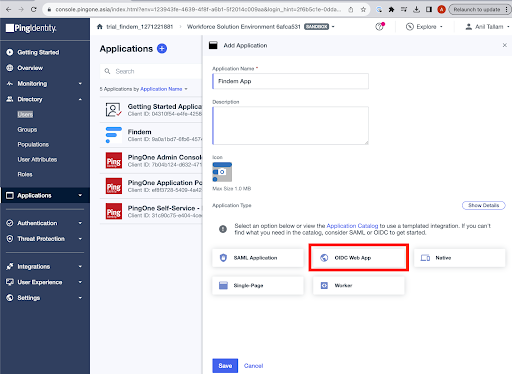Select the Findem application row
Viewport: 512px width, 374px height.
coord(151,135)
